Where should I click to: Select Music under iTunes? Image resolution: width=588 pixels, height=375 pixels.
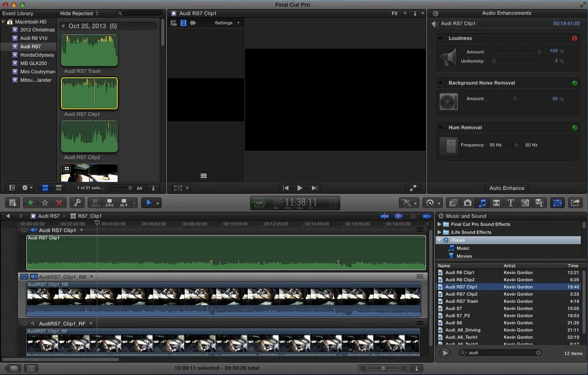pos(463,248)
